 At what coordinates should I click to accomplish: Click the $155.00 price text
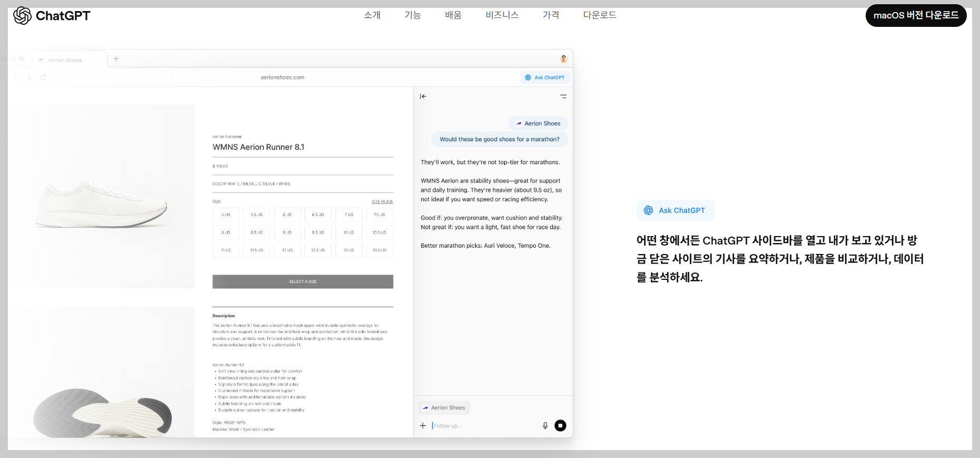click(x=220, y=166)
